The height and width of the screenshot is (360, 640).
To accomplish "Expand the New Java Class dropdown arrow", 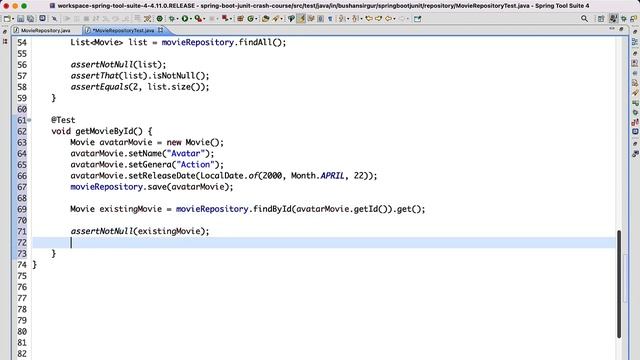I will [x=256, y=19].
